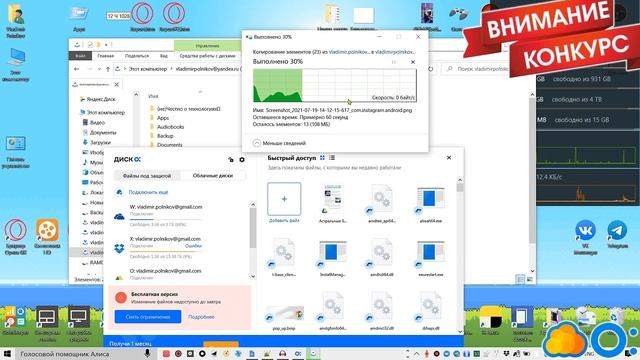The image size is (640, 360).
Task: Click the Google Drive icon for drive O:
Action: 119,278
